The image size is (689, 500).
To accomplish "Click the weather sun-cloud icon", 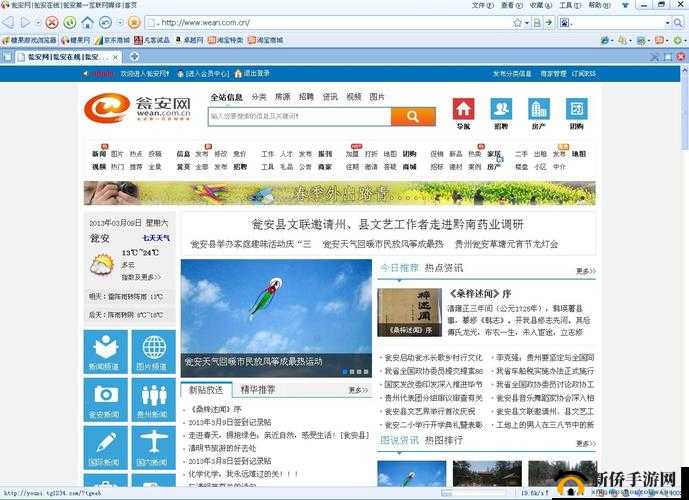I will click(x=102, y=264).
